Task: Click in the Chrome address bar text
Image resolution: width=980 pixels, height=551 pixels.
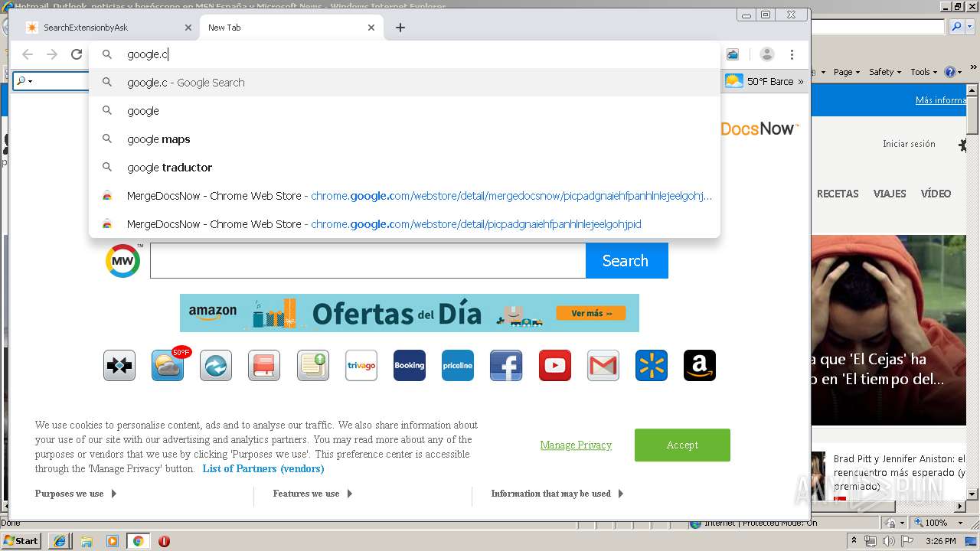Action: tap(148, 54)
